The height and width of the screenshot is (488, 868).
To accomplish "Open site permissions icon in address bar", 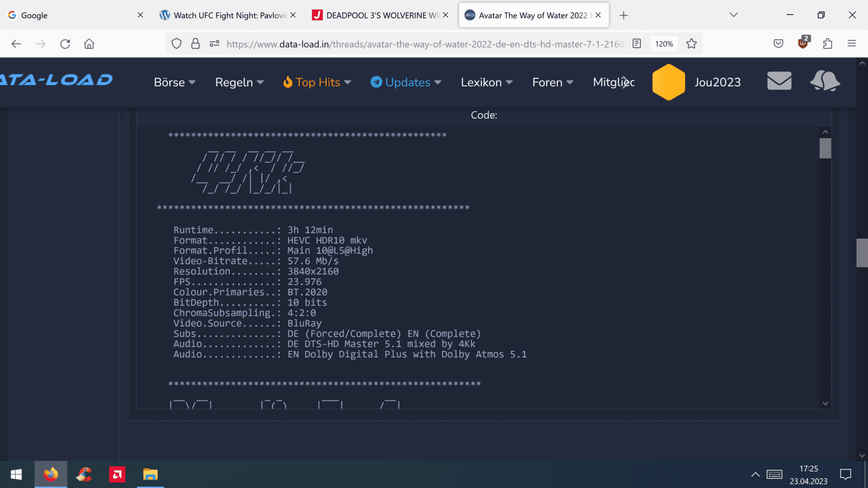I will [x=214, y=44].
